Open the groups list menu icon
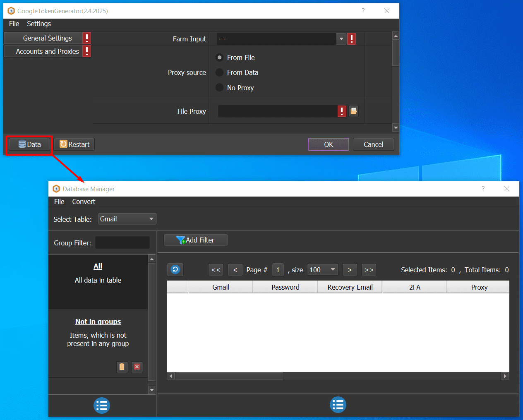Viewport: 523px width, 420px height. 102,406
